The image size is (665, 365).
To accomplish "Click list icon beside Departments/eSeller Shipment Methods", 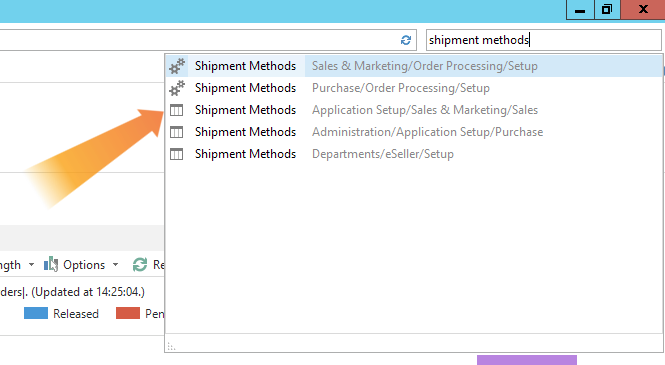I will (x=176, y=154).
